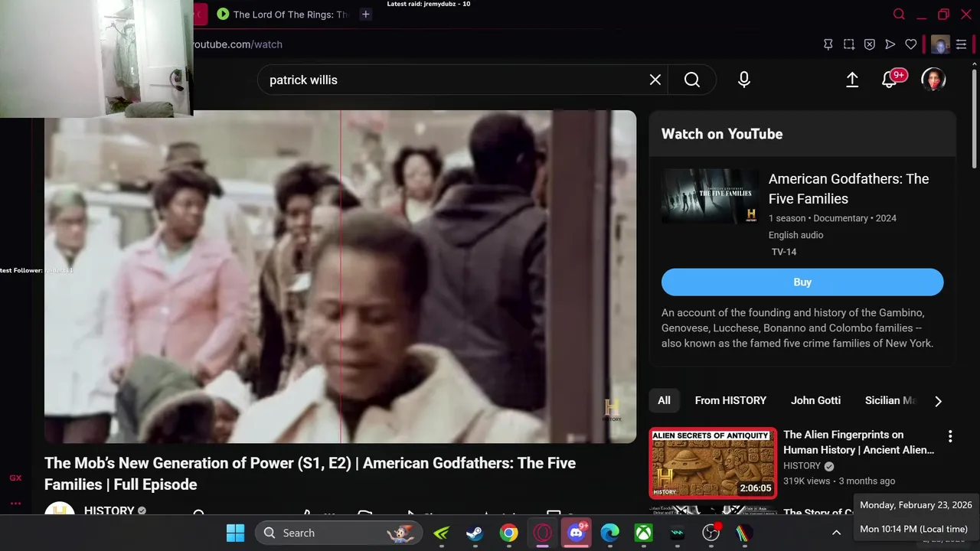The width and height of the screenshot is (980, 551).
Task: Open sidebar three-dots options
Action: pyautogui.click(x=15, y=503)
